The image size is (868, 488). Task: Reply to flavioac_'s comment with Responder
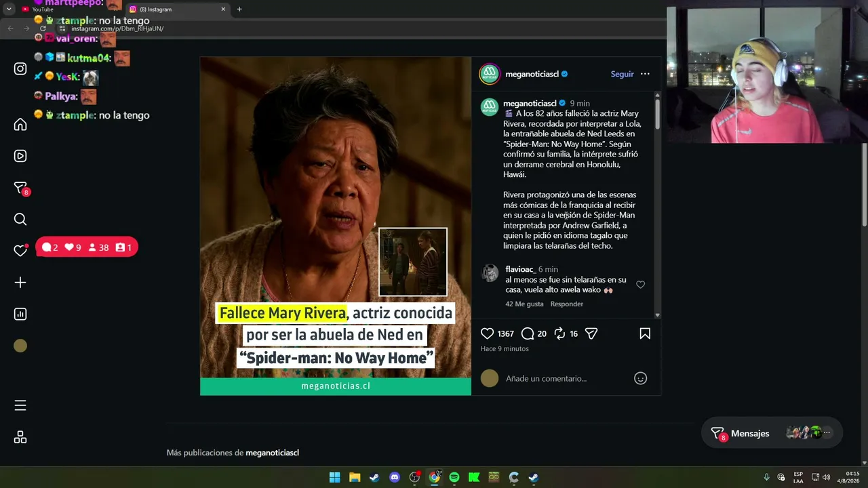tap(567, 304)
